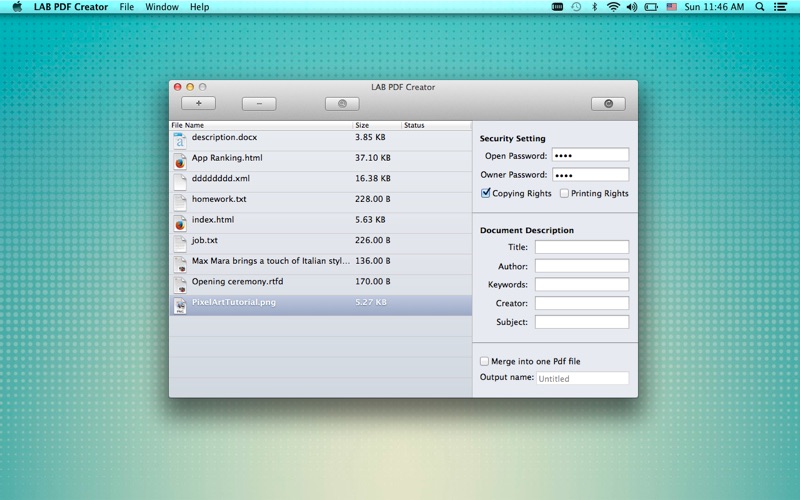Screen dimensions: 800x500
Task: Click the 5.63 KB size value
Action: tap(370, 219)
